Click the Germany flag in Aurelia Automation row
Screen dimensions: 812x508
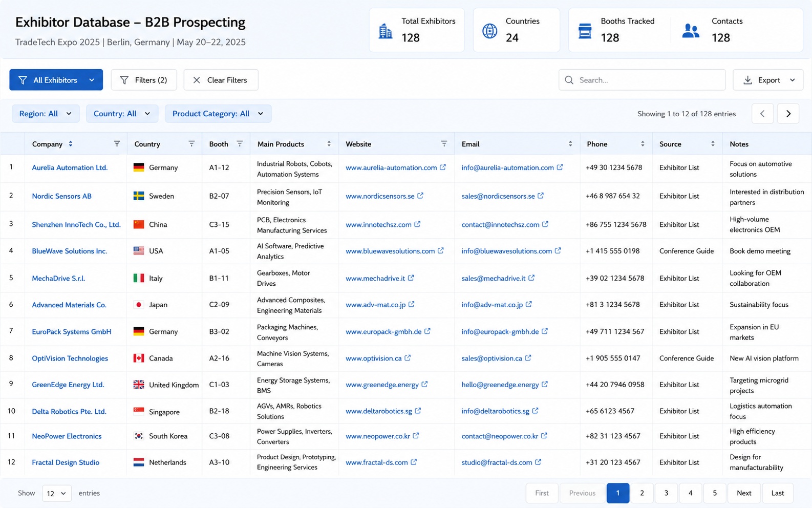(x=139, y=167)
